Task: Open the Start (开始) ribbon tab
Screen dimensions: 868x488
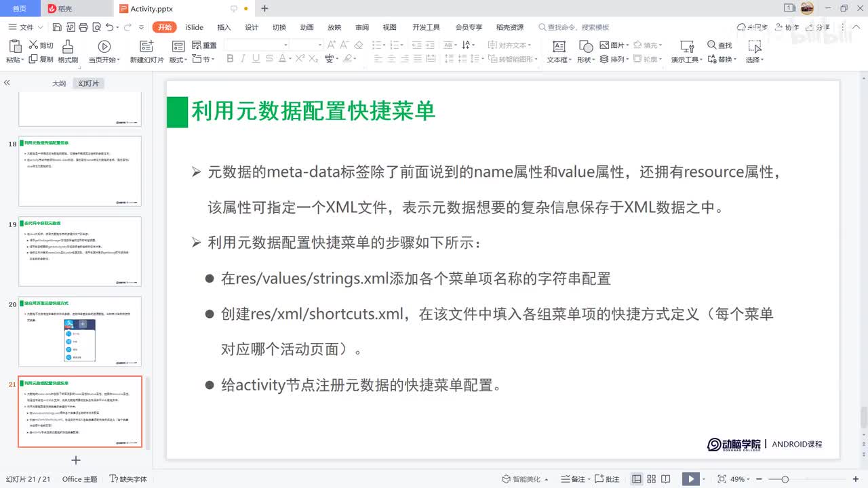Action: coord(165,27)
